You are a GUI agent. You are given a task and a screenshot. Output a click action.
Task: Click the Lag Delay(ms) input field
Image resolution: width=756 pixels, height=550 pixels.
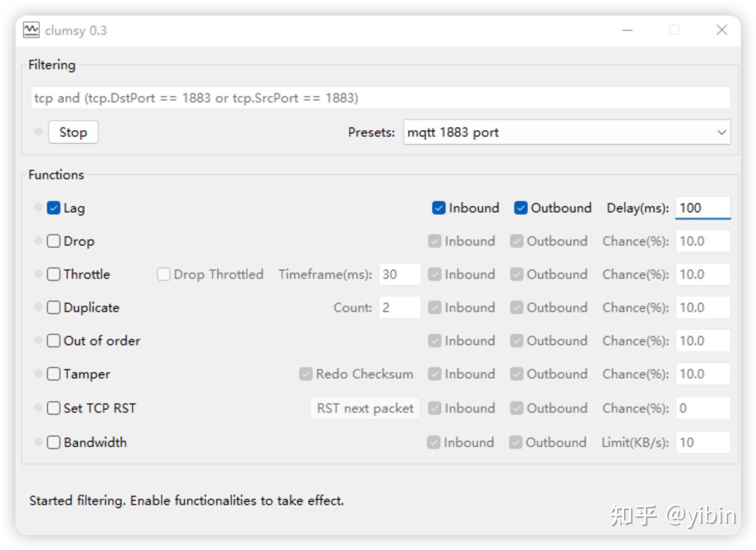point(703,208)
